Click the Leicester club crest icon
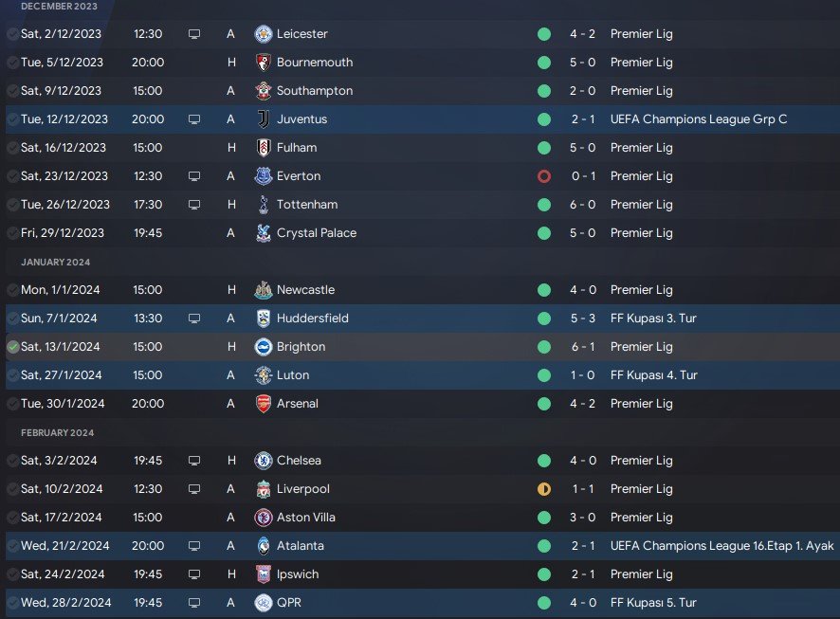 click(x=264, y=34)
